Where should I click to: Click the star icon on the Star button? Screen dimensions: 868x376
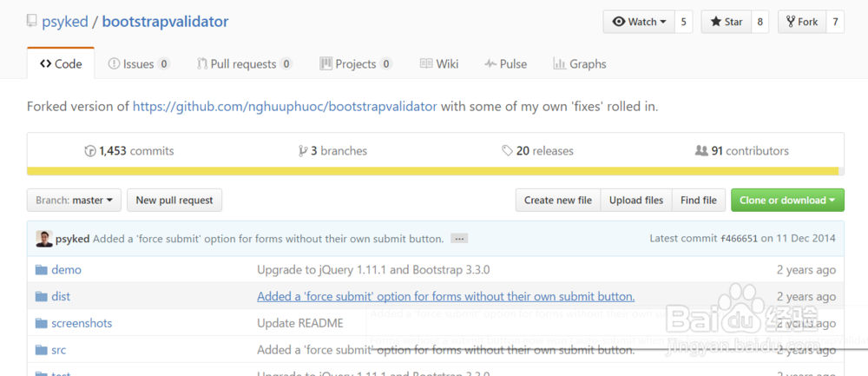pyautogui.click(x=716, y=23)
